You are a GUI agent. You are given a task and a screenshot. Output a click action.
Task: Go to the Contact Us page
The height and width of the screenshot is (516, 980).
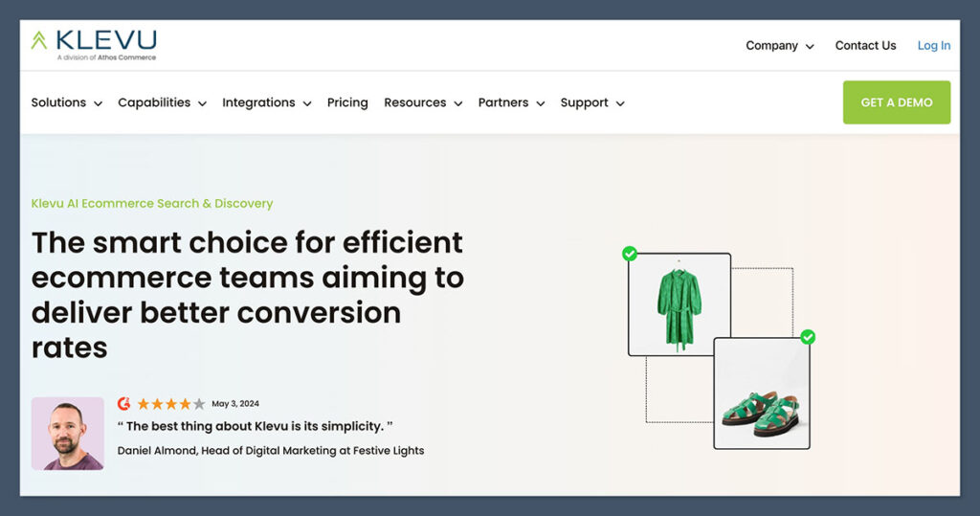coord(865,46)
